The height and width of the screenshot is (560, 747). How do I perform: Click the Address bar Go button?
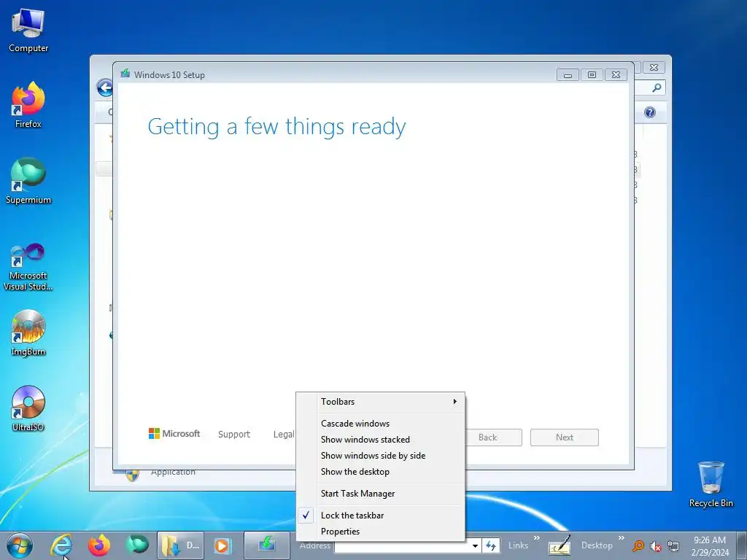[x=491, y=545]
